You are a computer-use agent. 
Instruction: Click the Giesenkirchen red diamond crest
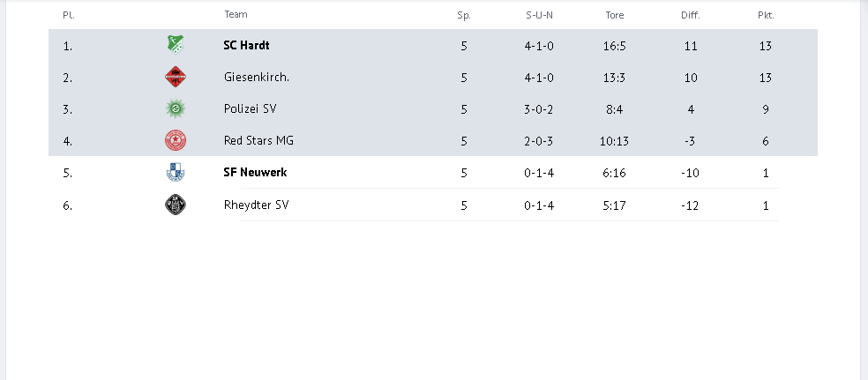[176, 77]
